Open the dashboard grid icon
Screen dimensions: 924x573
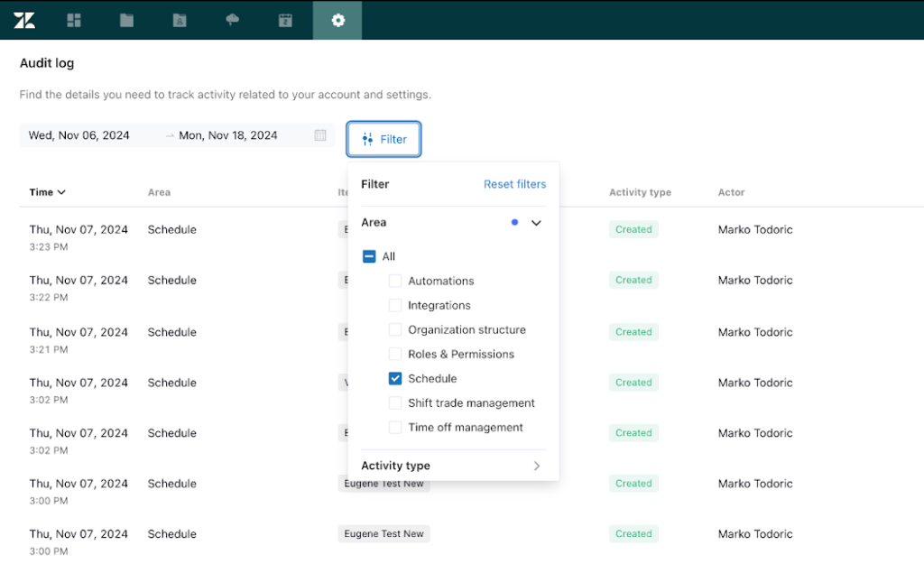[x=74, y=20]
